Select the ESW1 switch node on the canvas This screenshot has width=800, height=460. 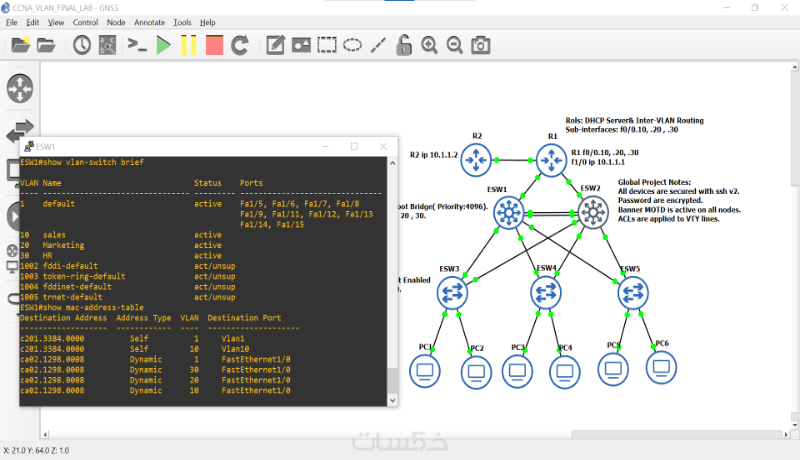(509, 212)
